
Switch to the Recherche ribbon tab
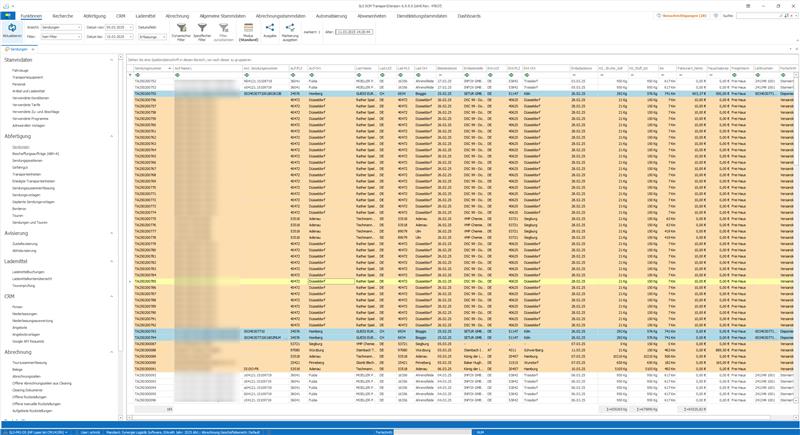click(63, 16)
